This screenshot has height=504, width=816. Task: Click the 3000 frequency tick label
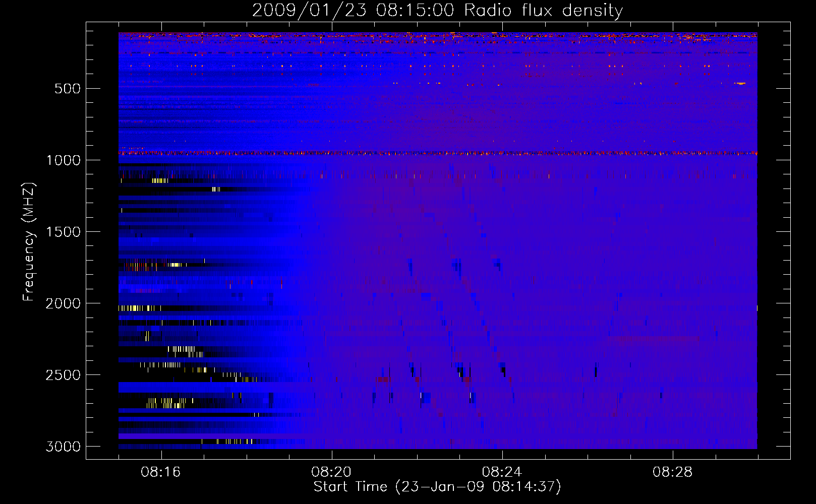63,447
